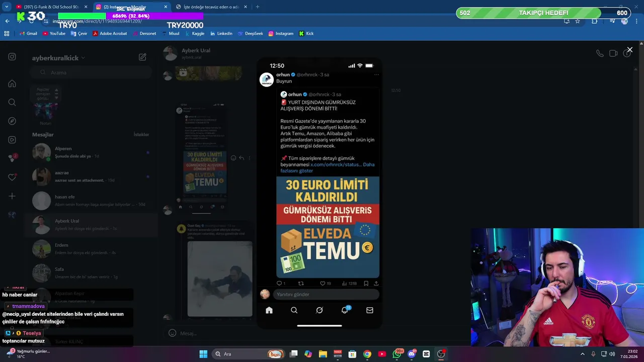
Task: Open the Adobe Acrobat bookmark
Action: point(110,34)
